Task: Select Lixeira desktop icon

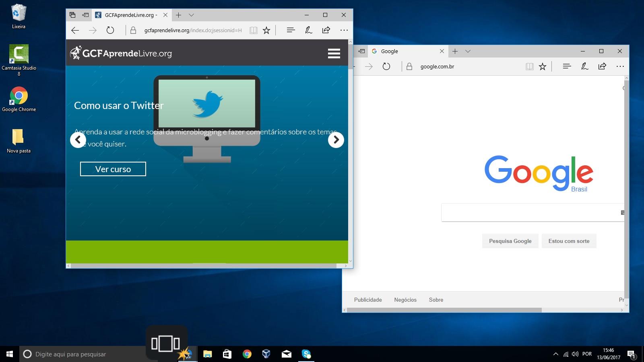Action: click(19, 17)
